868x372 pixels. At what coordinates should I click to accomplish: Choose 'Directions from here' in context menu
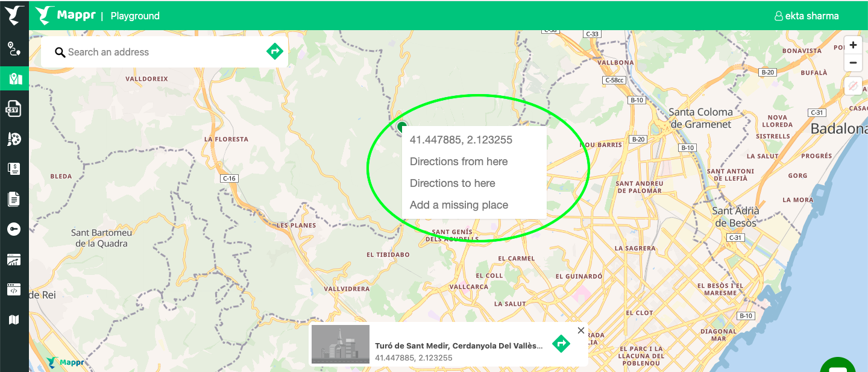pyautogui.click(x=459, y=162)
